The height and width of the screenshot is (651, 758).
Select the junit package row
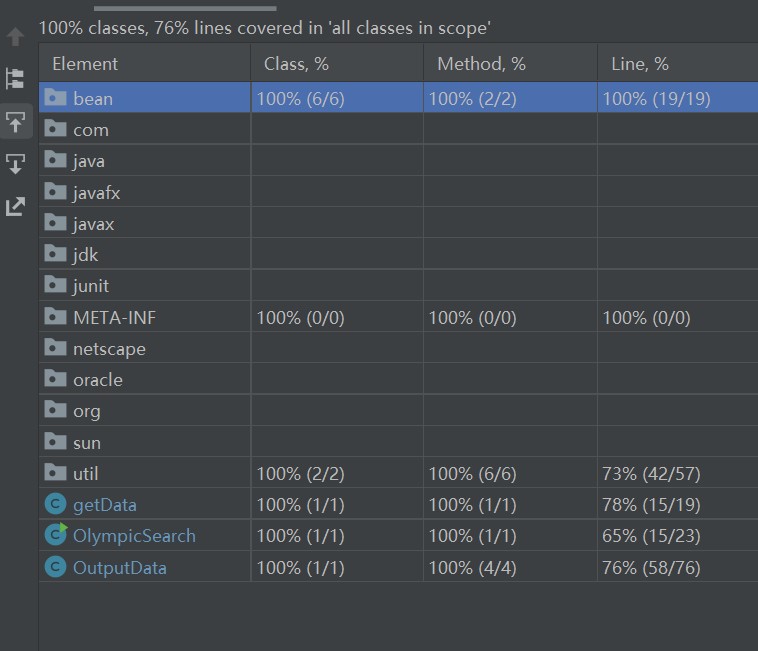(398, 285)
